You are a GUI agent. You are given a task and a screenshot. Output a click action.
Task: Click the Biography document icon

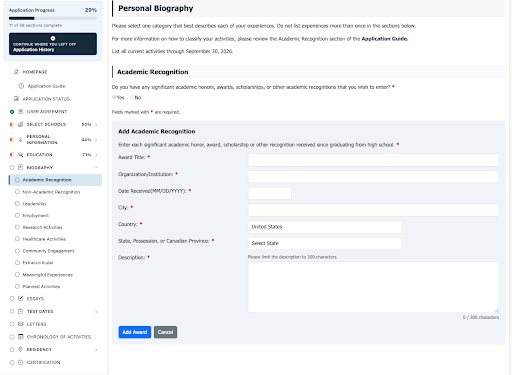click(x=20, y=167)
